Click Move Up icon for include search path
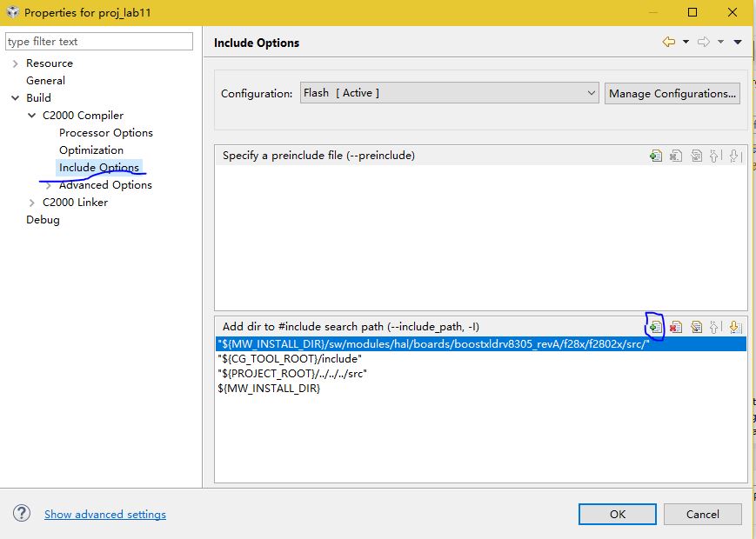 pos(715,327)
